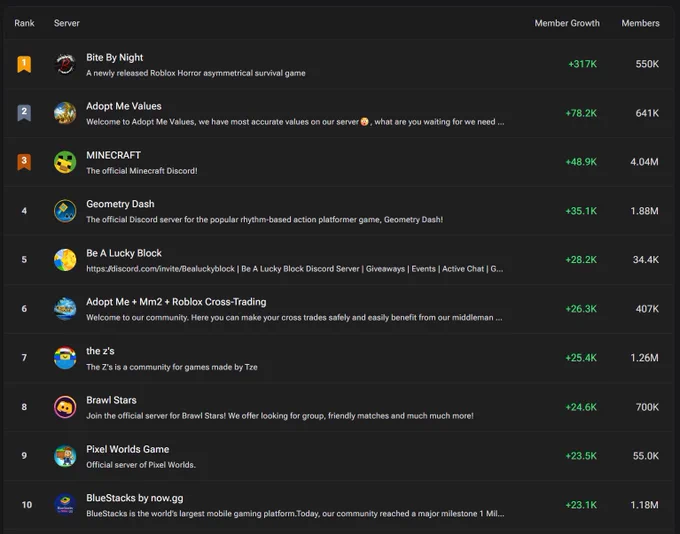This screenshot has width=680, height=534.
Task: Click the +78.2K growth value
Action: 581,113
